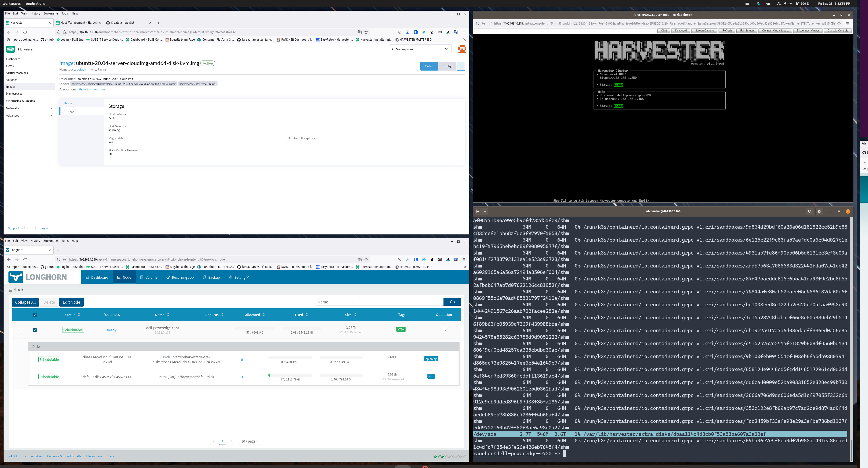
Task: Open the All Namespaces dropdown
Action: pos(420,49)
